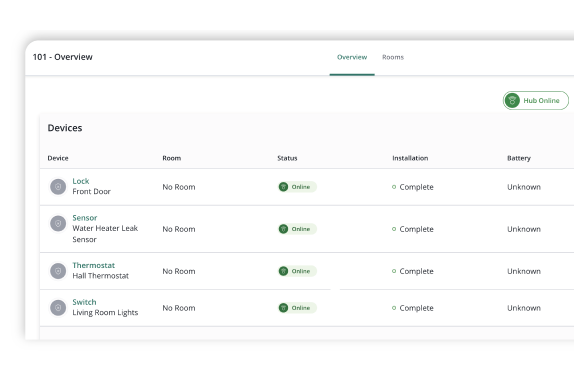Click Complete text in Switch row
This screenshot has width=574, height=376.
pyautogui.click(x=417, y=308)
